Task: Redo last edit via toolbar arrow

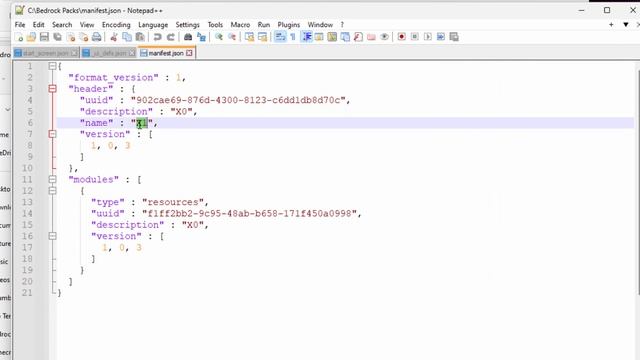Action: 171,37
